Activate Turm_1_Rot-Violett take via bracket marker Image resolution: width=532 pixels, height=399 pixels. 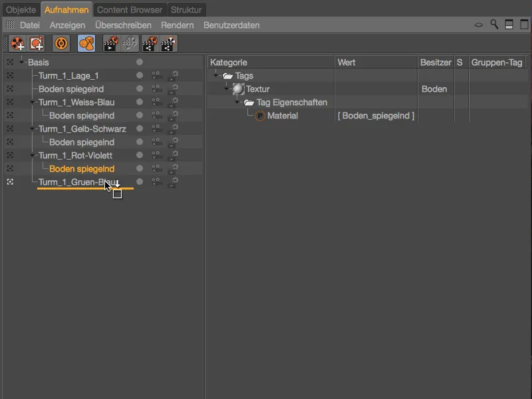coord(10,156)
